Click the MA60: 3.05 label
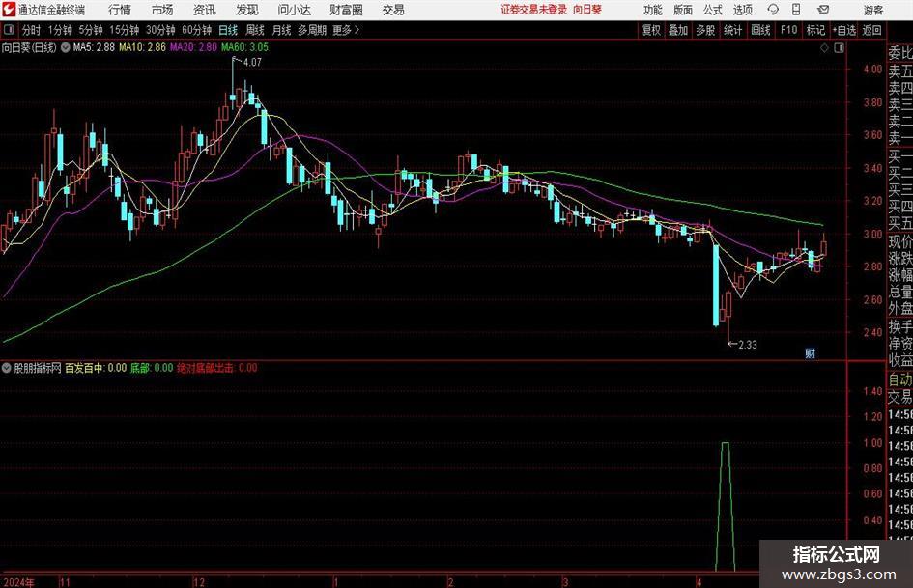 pyautogui.click(x=244, y=47)
